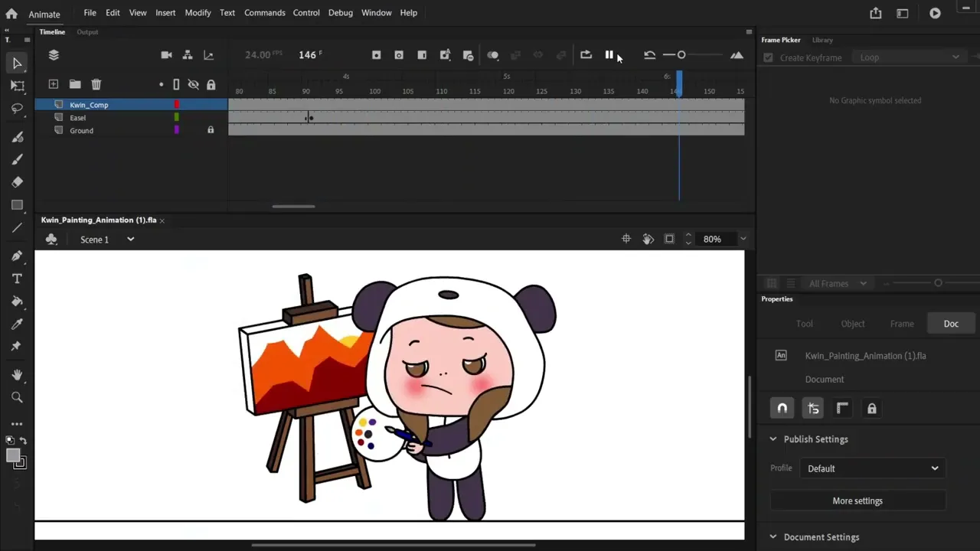Select the Line tool
This screenshot has height=551, width=980.
pos(17,228)
